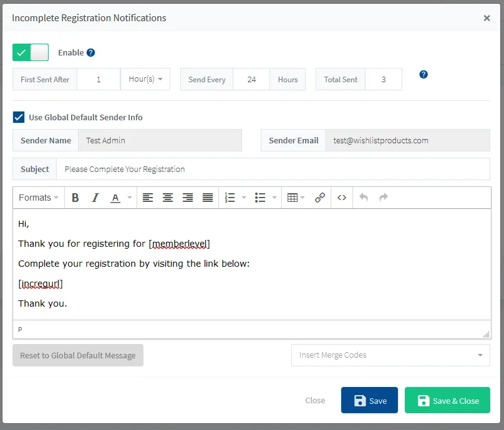The image size is (504, 430).
Task: Open the table insert menu
Action: tap(296, 198)
